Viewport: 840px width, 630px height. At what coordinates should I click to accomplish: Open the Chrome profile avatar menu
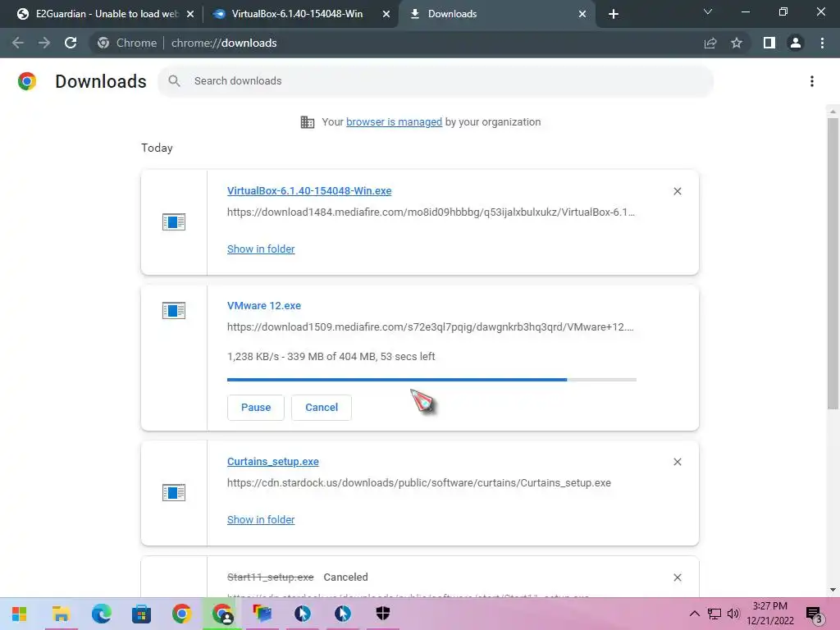pos(796,43)
